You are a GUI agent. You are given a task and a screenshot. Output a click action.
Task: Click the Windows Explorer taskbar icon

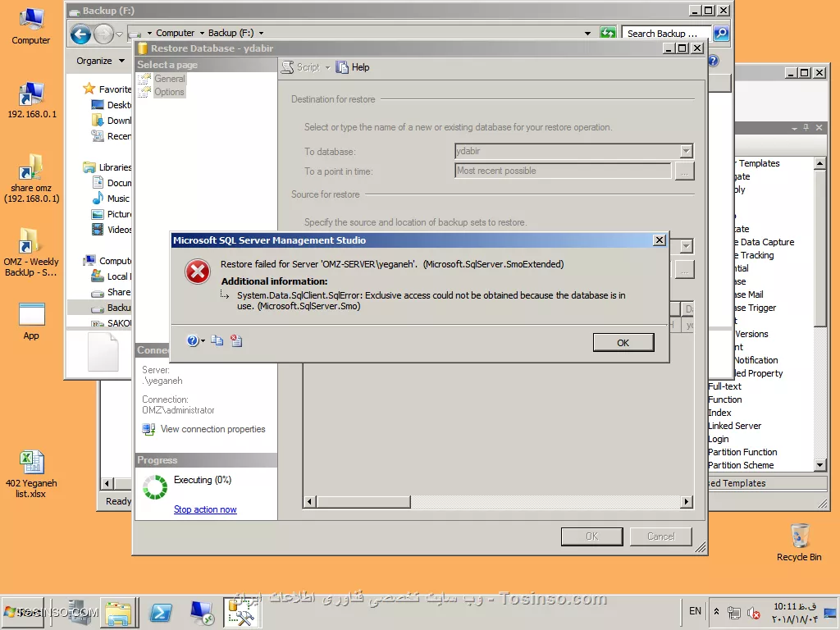coord(118,612)
